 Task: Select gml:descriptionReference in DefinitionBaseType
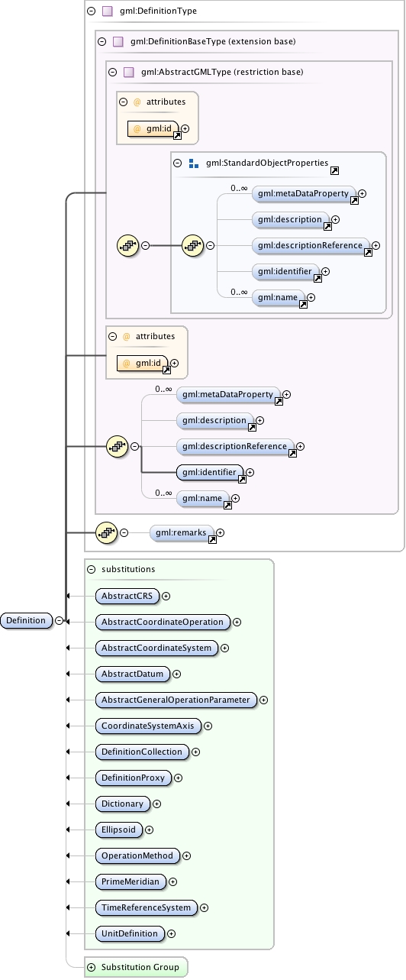click(x=236, y=446)
